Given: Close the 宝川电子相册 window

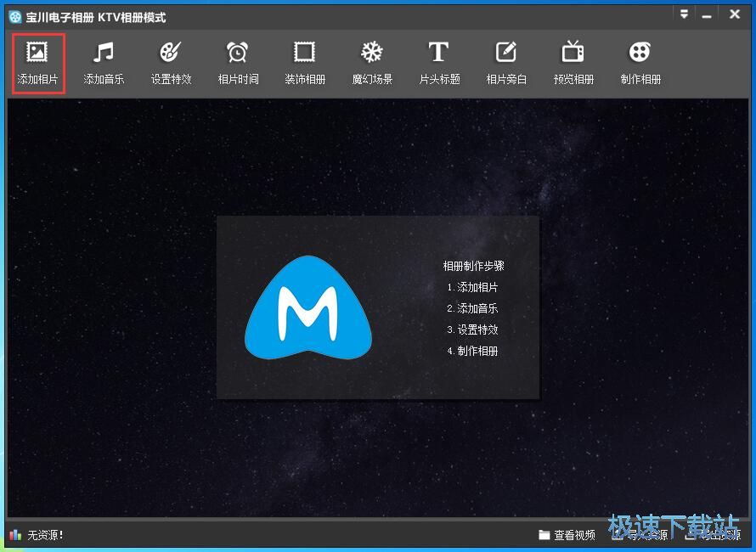Looking at the screenshot, I should tap(735, 14).
